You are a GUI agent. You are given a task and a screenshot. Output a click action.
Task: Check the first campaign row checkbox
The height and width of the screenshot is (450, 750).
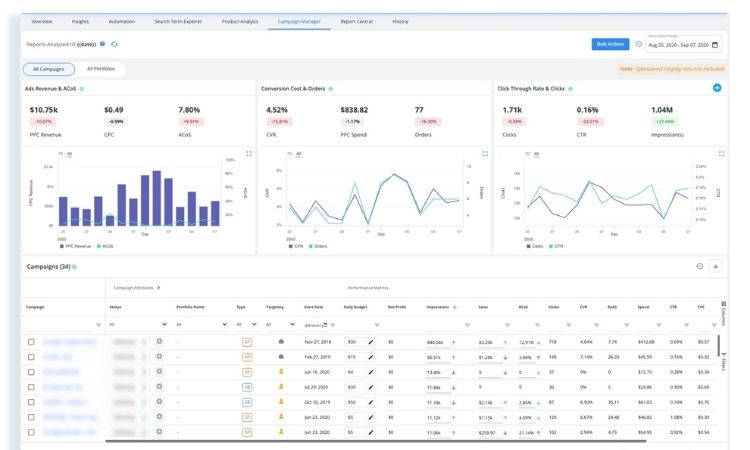click(x=31, y=342)
